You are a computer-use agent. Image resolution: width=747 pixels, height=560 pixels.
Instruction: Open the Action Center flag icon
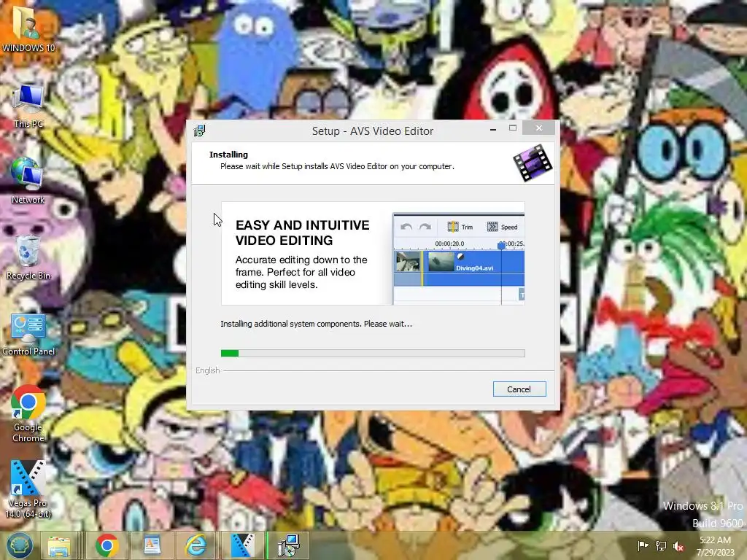tap(643, 545)
